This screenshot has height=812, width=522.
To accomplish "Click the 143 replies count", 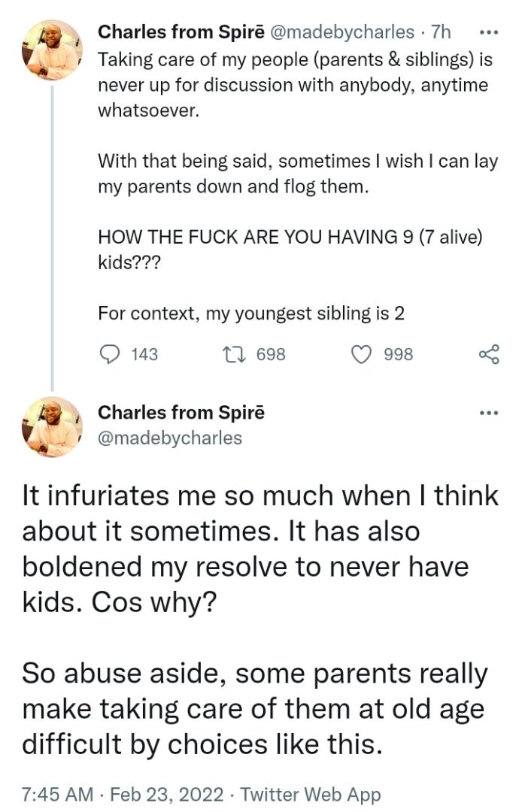I will (144, 353).
